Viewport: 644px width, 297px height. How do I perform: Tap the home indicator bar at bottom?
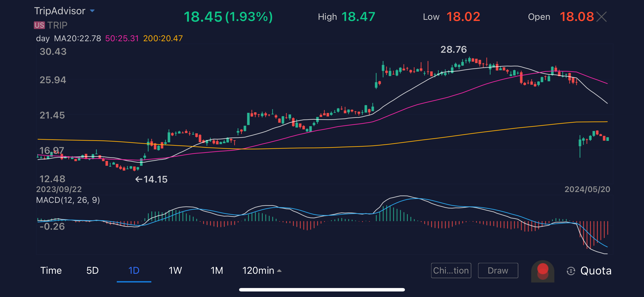point(322,290)
